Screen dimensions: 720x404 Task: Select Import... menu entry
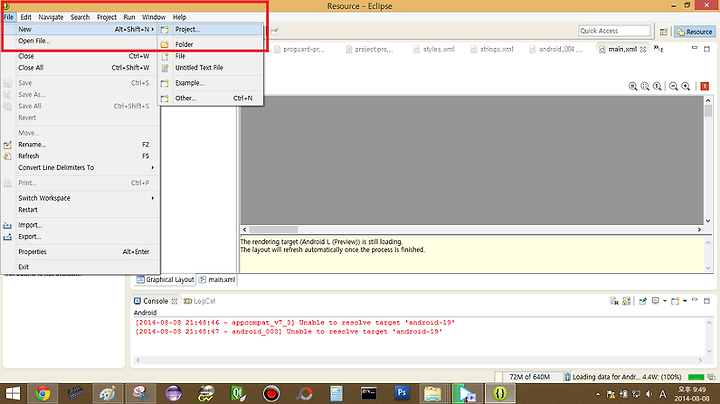pyautogui.click(x=81, y=225)
